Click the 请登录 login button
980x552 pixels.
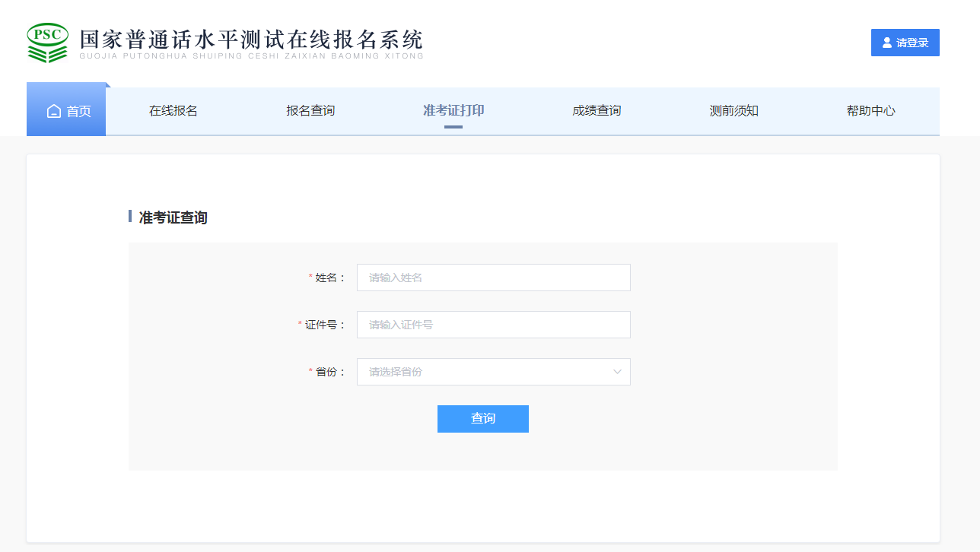coord(905,43)
